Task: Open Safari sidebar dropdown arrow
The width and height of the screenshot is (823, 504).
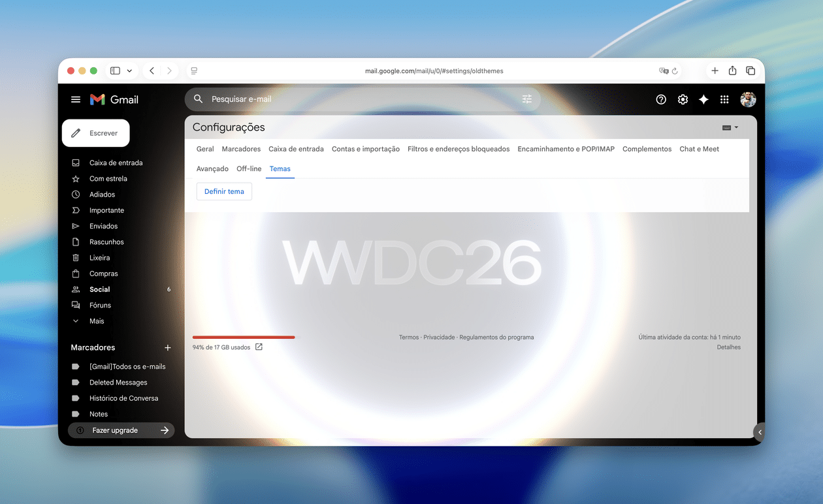Action: tap(129, 71)
